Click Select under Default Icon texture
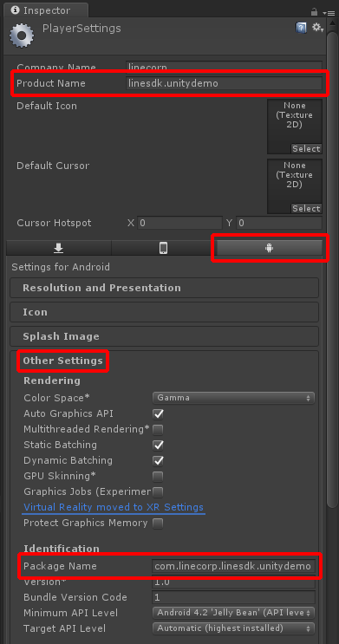Viewport: 339px width, 644px height. (x=306, y=149)
